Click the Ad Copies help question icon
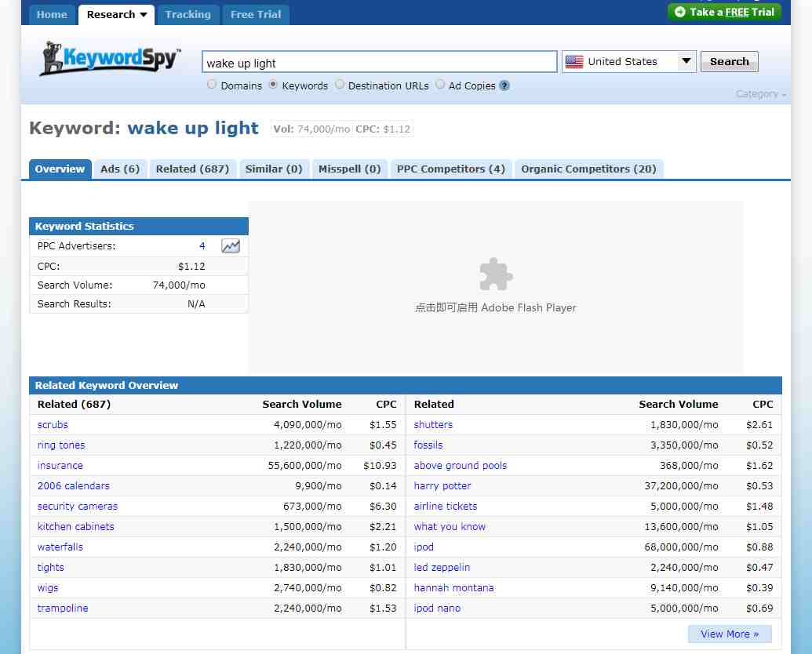 pyautogui.click(x=504, y=86)
